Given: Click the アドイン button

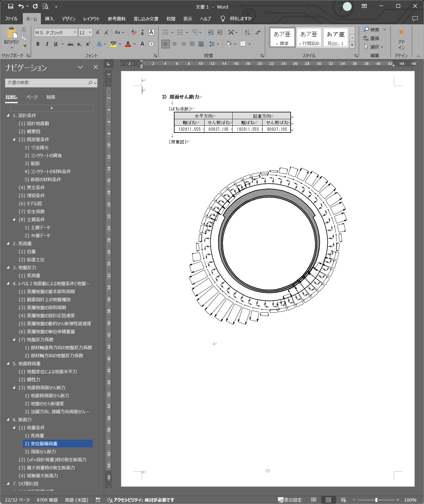Looking at the screenshot, I should tap(401, 39).
